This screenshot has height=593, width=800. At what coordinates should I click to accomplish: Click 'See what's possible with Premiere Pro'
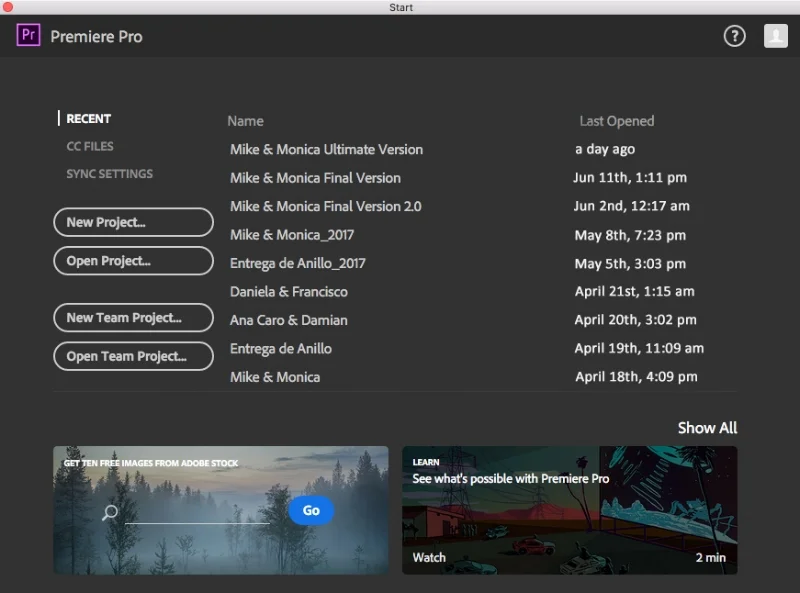coord(511,479)
